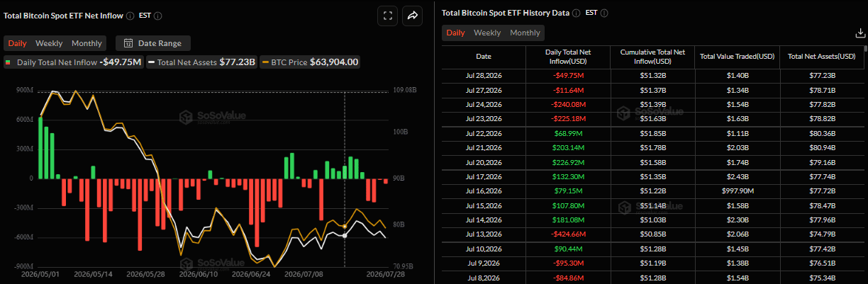Toggle BTC Price line series
The image size is (868, 284).
point(311,62)
